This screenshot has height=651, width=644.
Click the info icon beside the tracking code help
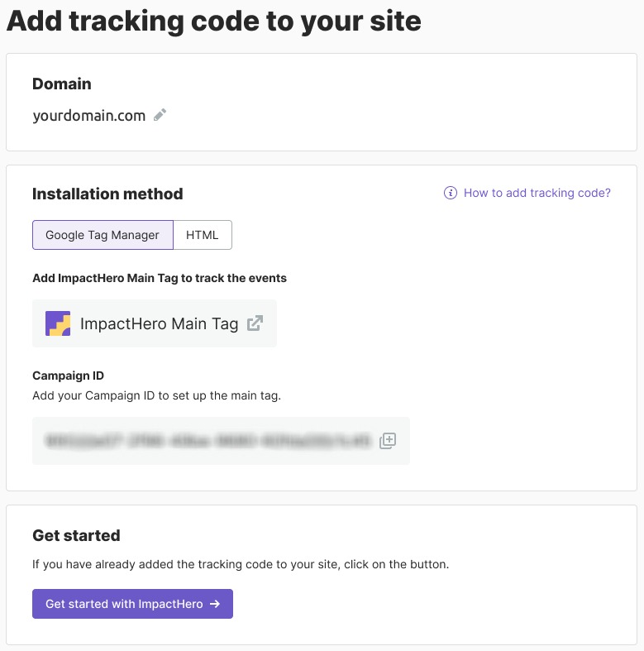451,194
